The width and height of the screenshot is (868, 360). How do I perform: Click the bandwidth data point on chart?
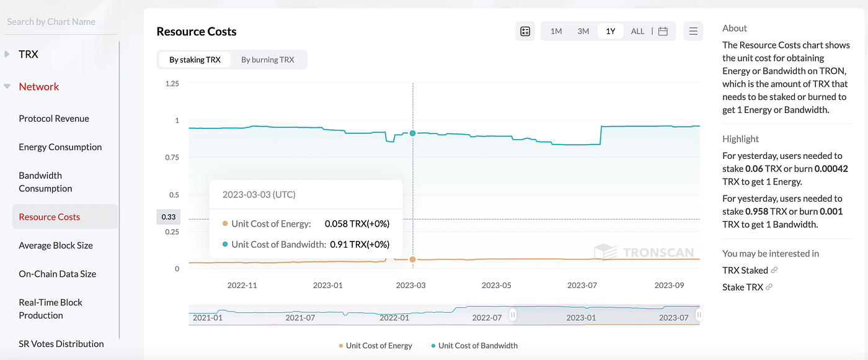412,133
